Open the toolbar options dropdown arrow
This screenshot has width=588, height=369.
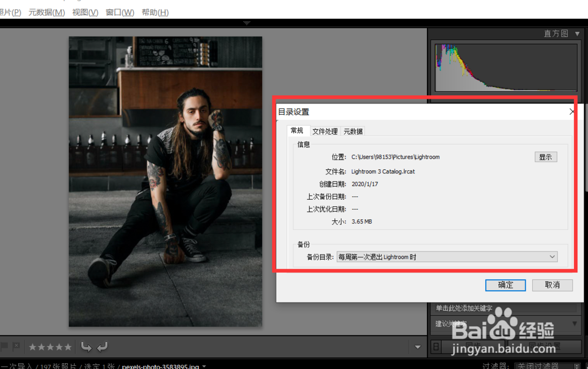point(417,346)
